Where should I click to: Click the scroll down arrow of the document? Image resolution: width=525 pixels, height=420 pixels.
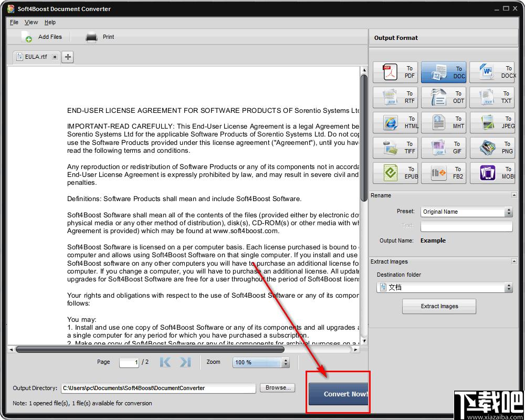[364, 341]
